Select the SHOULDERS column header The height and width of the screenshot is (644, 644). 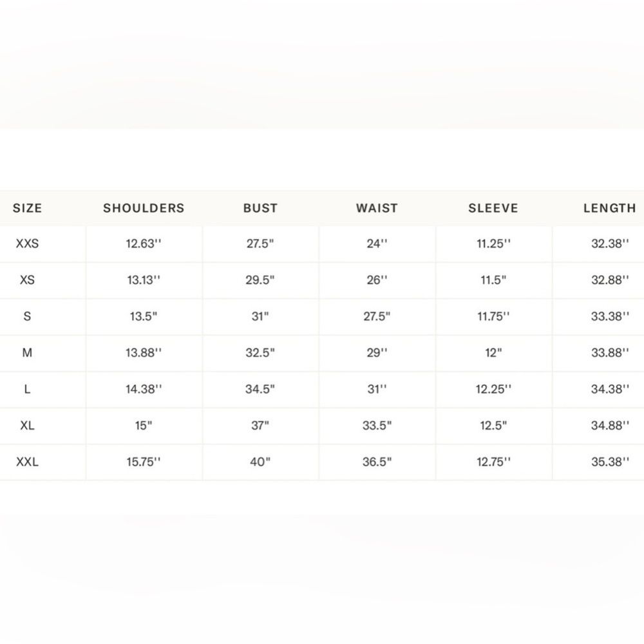click(144, 208)
